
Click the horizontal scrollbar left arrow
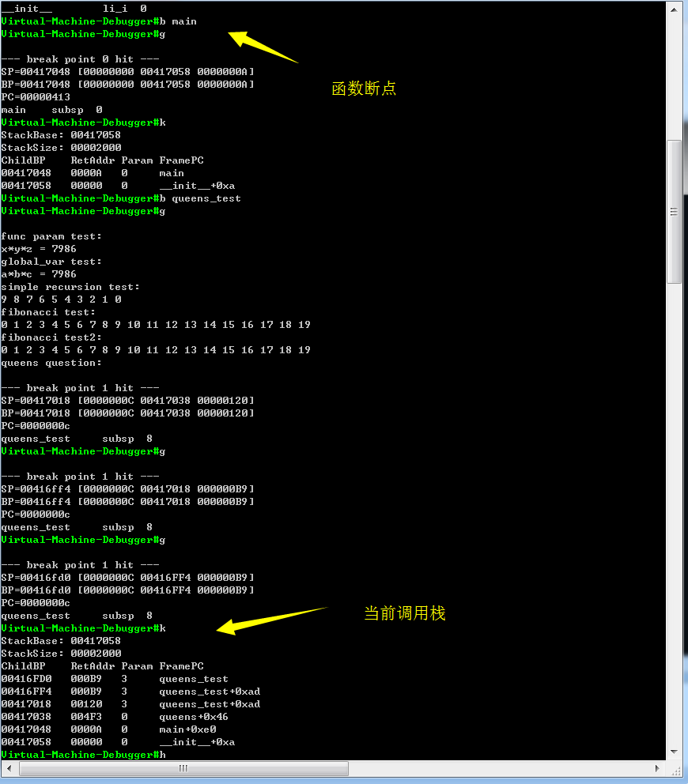coord(9,768)
